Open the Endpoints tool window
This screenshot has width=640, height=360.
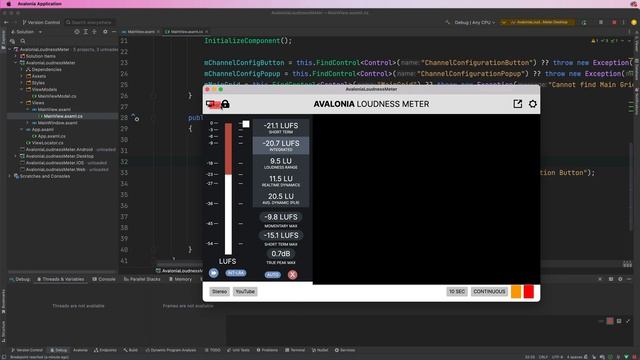(105, 350)
